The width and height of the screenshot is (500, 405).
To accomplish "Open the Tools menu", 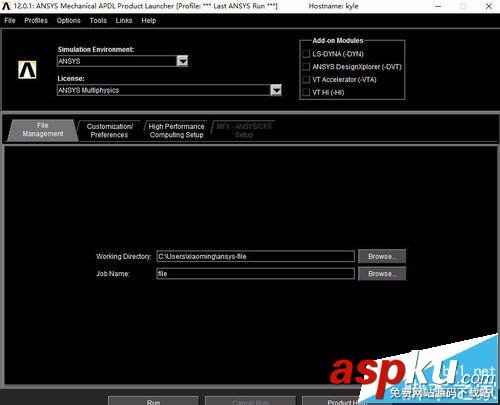I will tap(98, 21).
